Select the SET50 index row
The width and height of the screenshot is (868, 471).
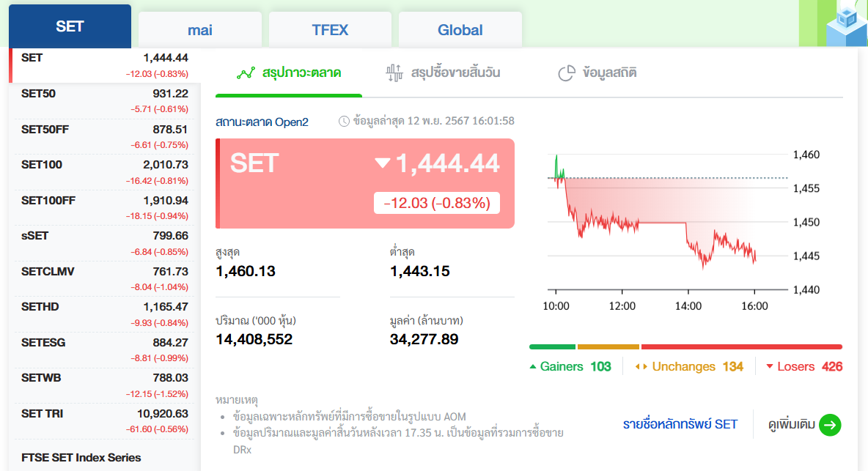pos(105,100)
